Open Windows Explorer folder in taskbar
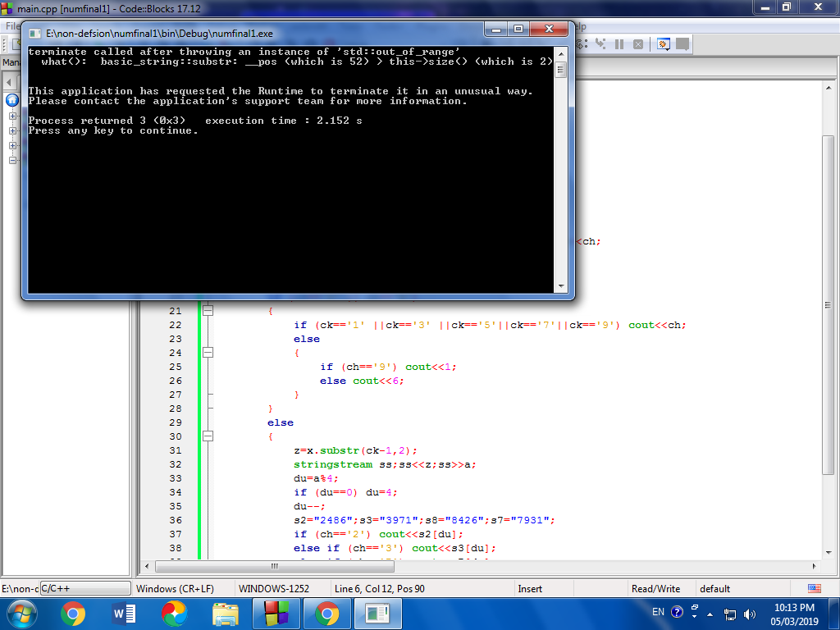Image resolution: width=840 pixels, height=630 pixels. coord(225,613)
